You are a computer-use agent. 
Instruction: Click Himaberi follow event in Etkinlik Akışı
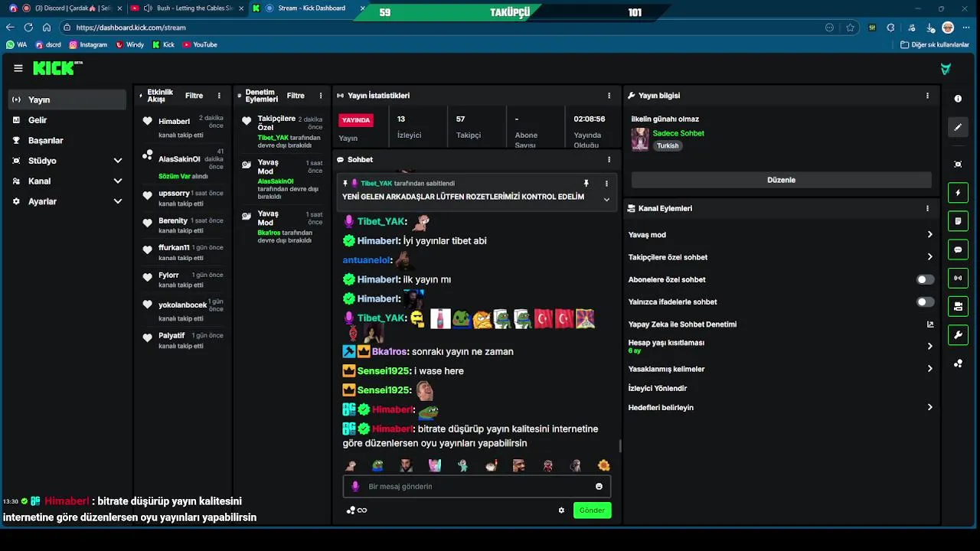pos(182,127)
